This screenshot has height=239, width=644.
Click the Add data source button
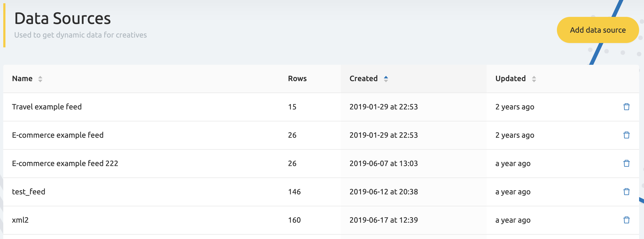(598, 30)
